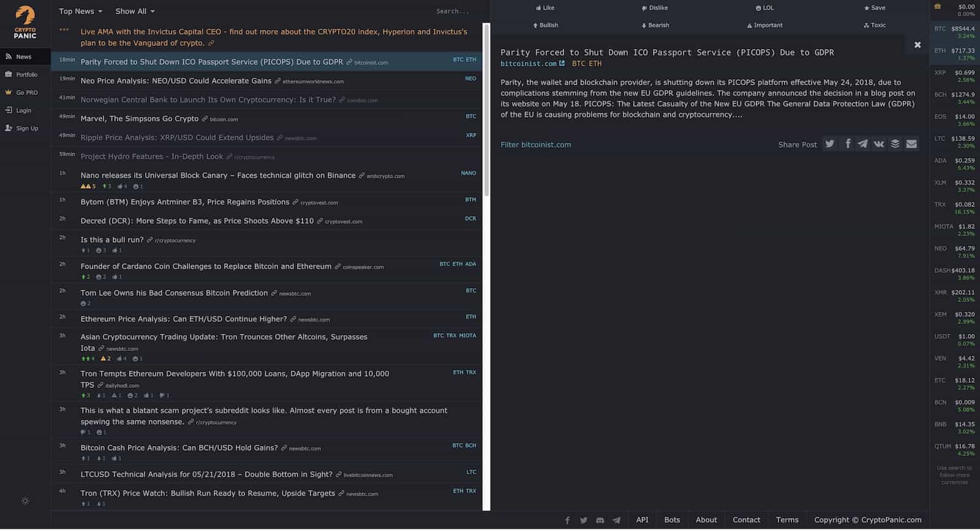The width and height of the screenshot is (980, 530).
Task: Save the open post
Action: tap(875, 8)
